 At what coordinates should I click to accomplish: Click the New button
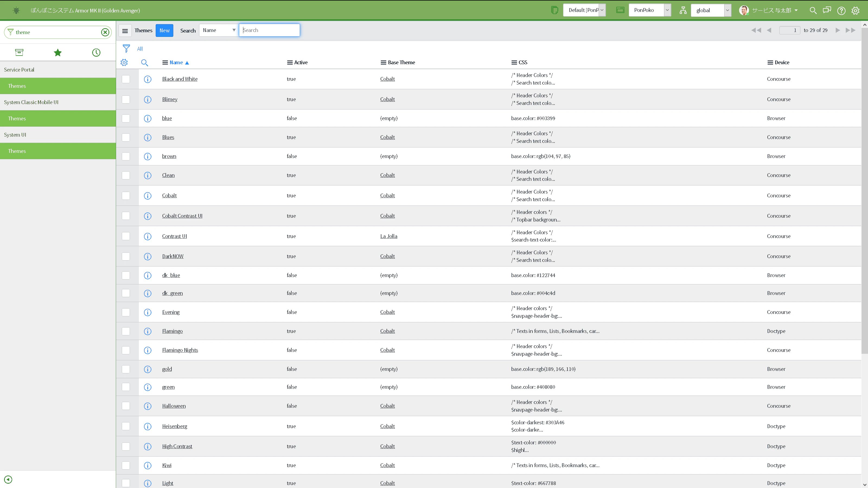coord(164,30)
